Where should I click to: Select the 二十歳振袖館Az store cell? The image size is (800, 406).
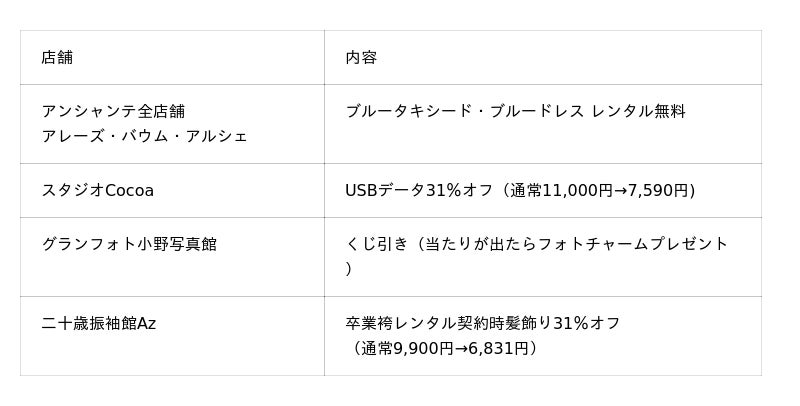click(99, 323)
